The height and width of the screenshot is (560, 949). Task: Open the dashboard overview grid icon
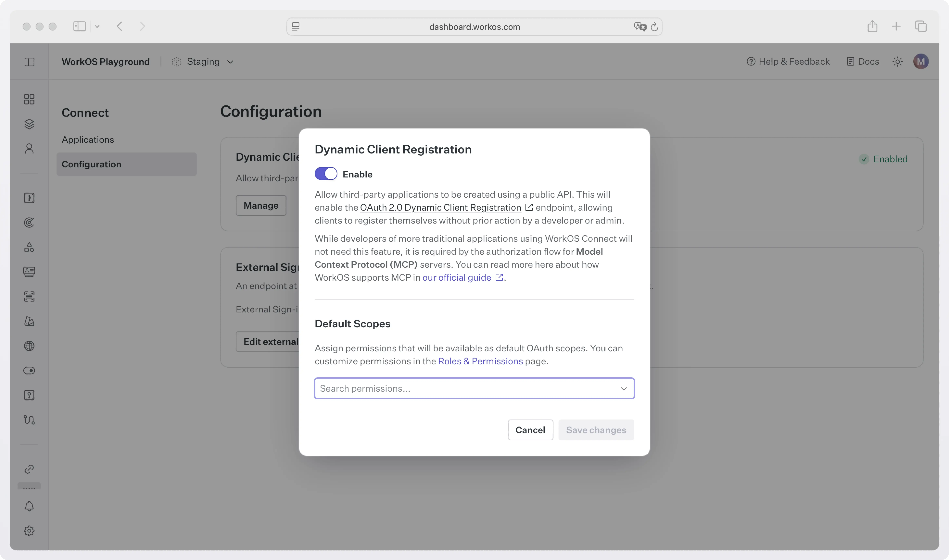[29, 99]
